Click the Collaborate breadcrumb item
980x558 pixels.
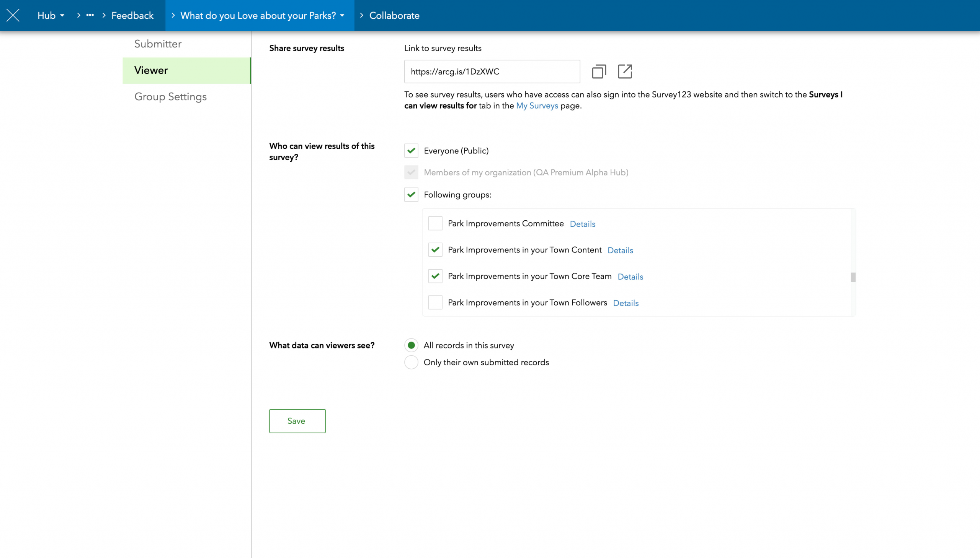pyautogui.click(x=394, y=15)
